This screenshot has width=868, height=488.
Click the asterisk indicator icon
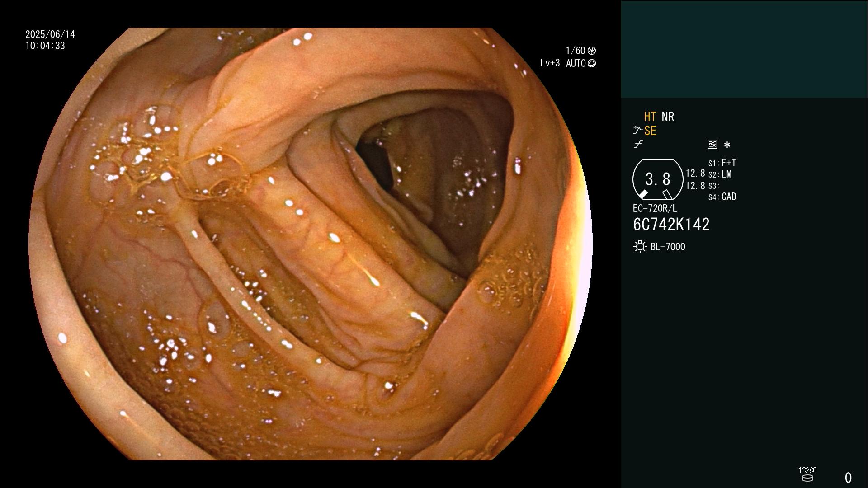[727, 145]
